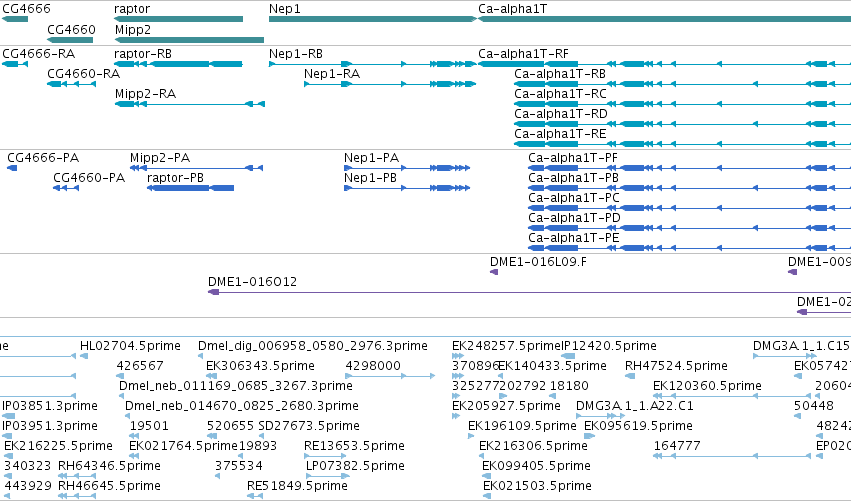
Task: Select the CG4660 gene bar
Action: tap(71, 40)
